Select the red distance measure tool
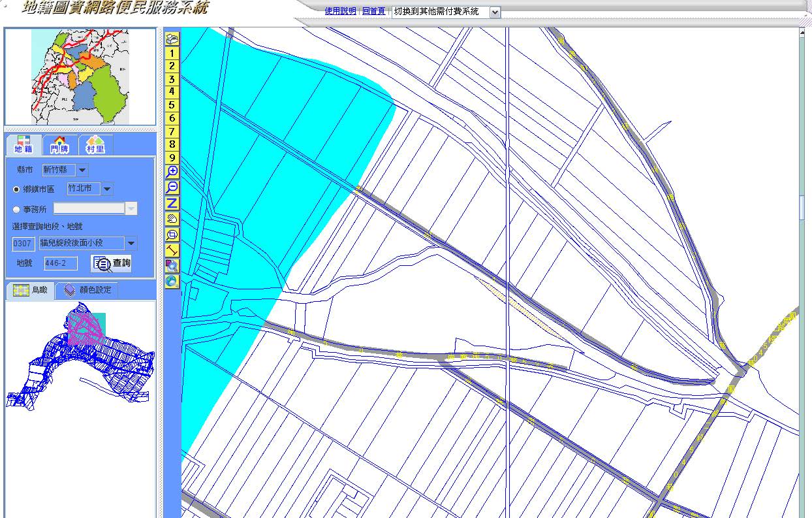812x518 pixels. coord(172,250)
